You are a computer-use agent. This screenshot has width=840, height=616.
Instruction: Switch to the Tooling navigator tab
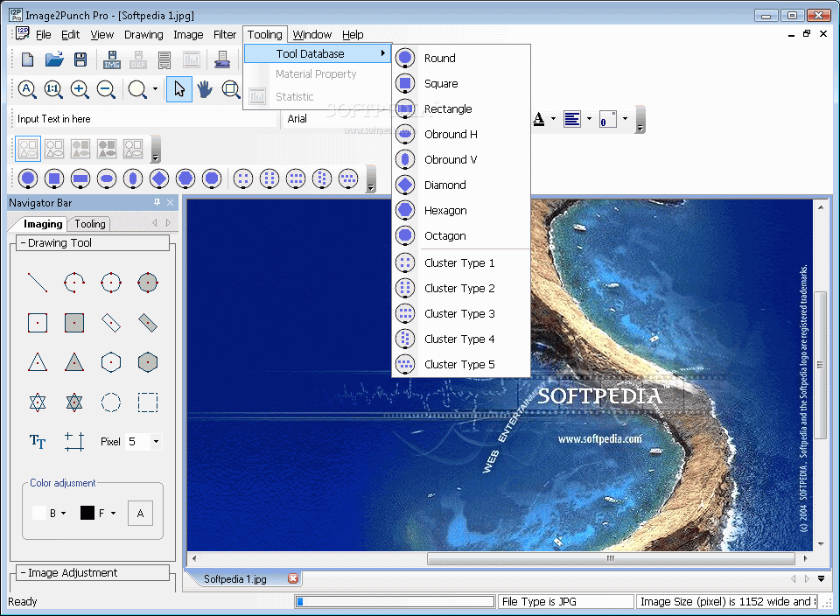point(89,224)
